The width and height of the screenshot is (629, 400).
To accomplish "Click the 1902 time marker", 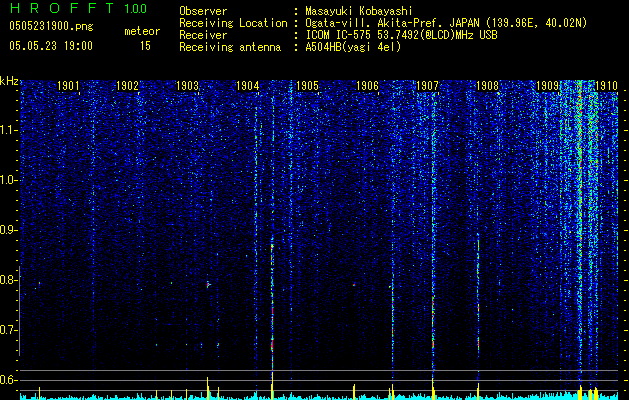I will pos(128,85).
